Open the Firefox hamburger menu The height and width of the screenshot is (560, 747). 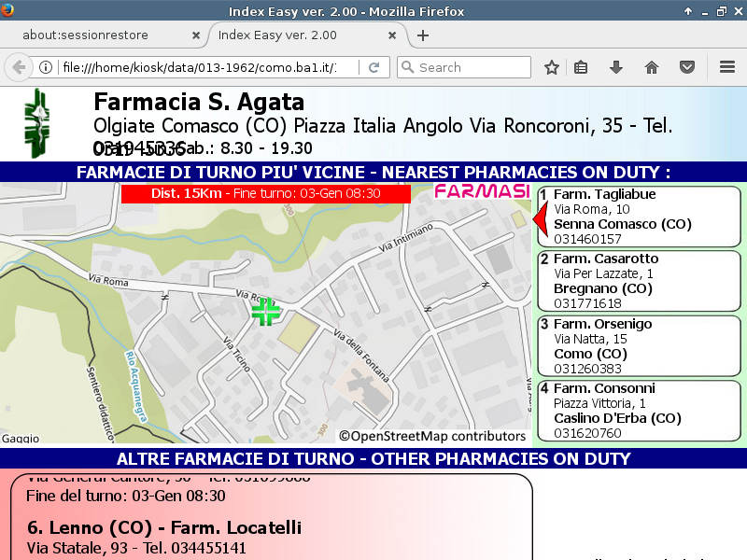tap(727, 67)
